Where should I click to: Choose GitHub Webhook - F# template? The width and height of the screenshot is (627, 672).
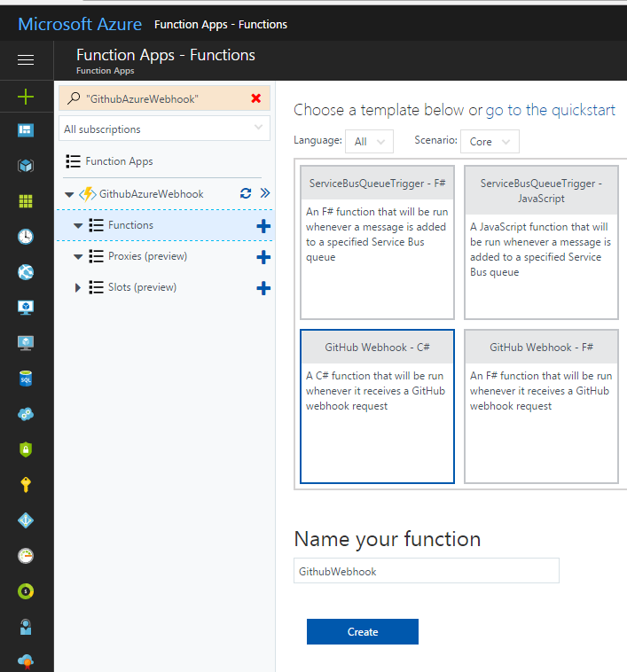[541, 406]
